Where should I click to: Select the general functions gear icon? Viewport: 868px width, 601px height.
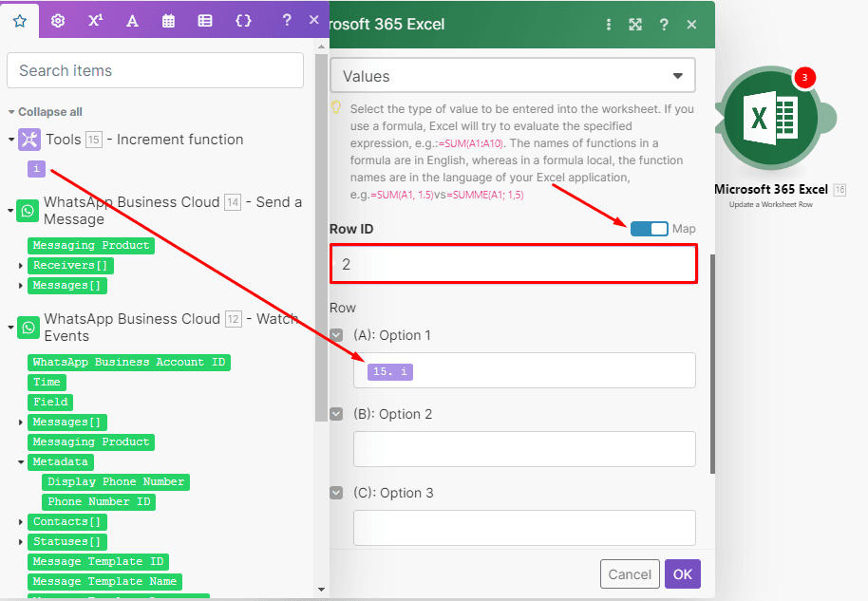[57, 20]
